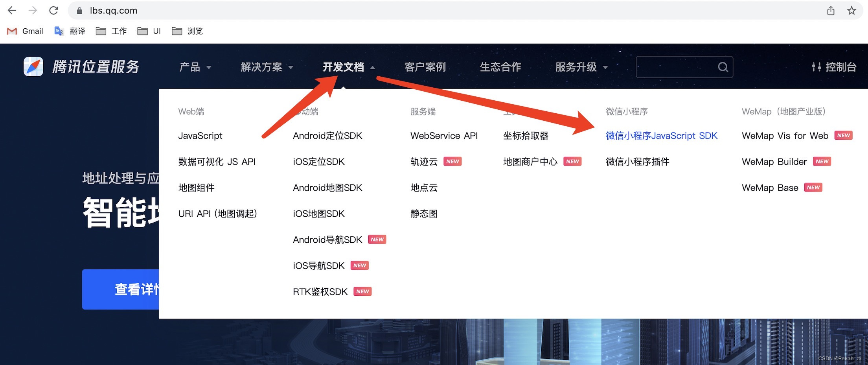Open WeMap Vis for Web
This screenshot has width=868, height=365.
coord(785,136)
